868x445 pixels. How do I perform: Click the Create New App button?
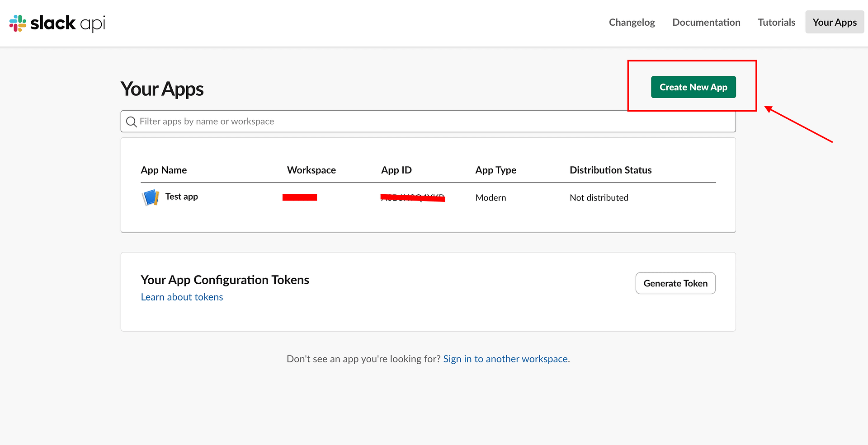tap(693, 87)
